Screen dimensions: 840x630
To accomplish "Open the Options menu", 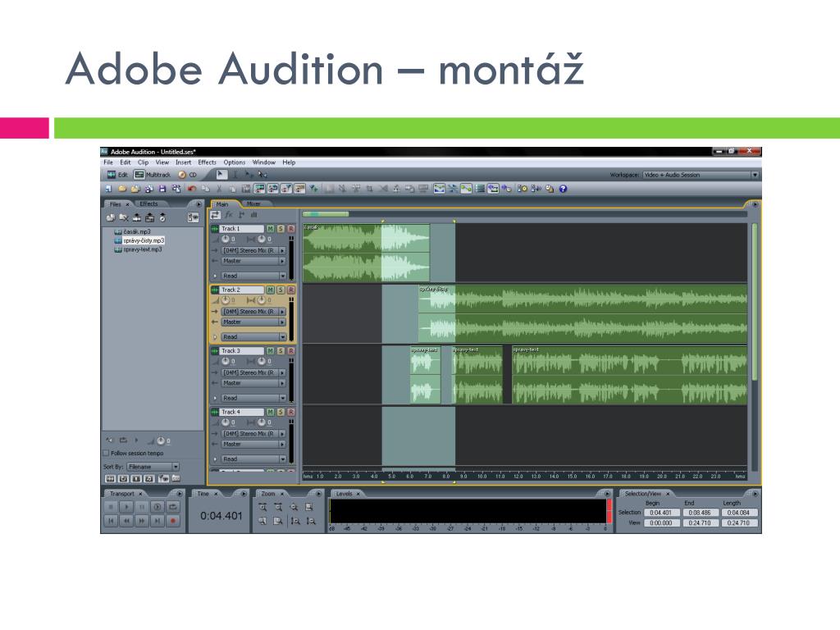I will click(x=234, y=162).
